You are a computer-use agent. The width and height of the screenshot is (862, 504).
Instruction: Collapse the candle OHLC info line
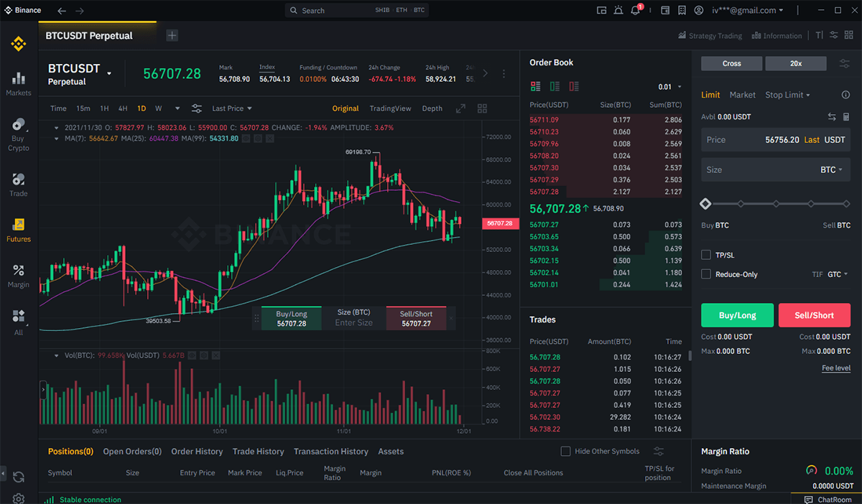57,127
